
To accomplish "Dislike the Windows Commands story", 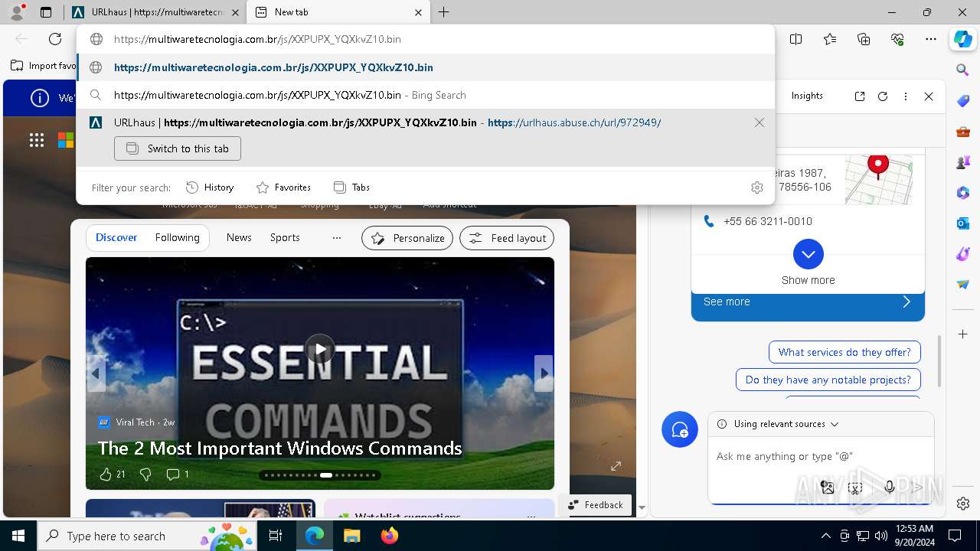I will 145,474.
